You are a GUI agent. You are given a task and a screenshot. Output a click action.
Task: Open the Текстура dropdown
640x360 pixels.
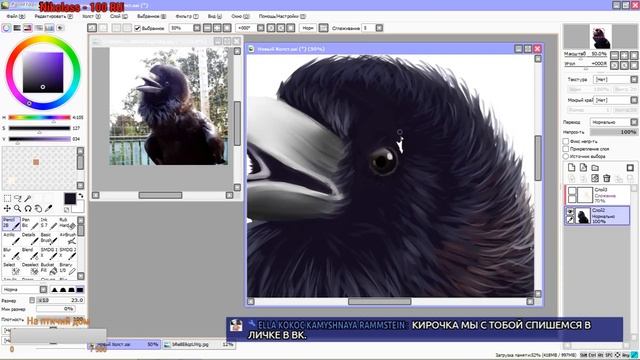tap(634, 79)
